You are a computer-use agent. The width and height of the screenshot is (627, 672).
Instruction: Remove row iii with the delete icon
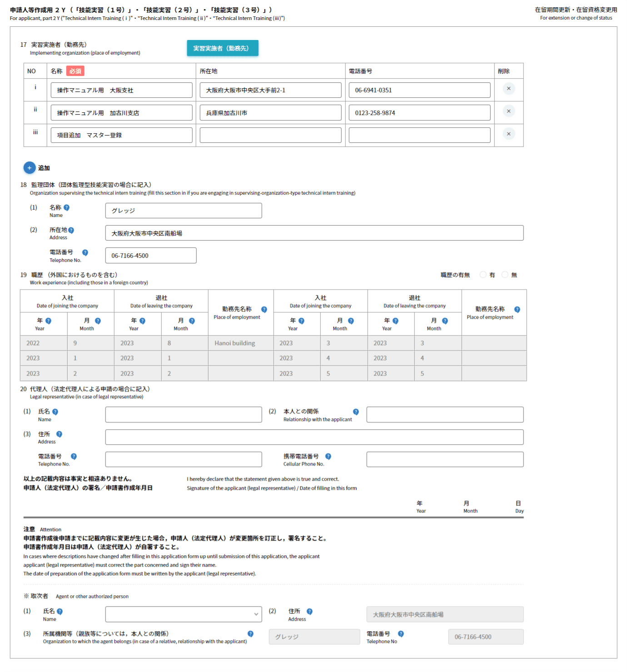[508, 134]
